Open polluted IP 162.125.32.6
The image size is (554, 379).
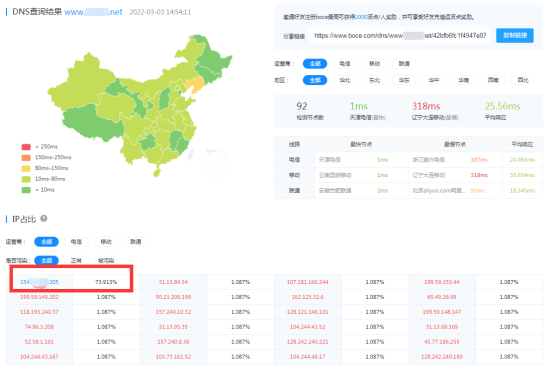pyautogui.click(x=307, y=297)
